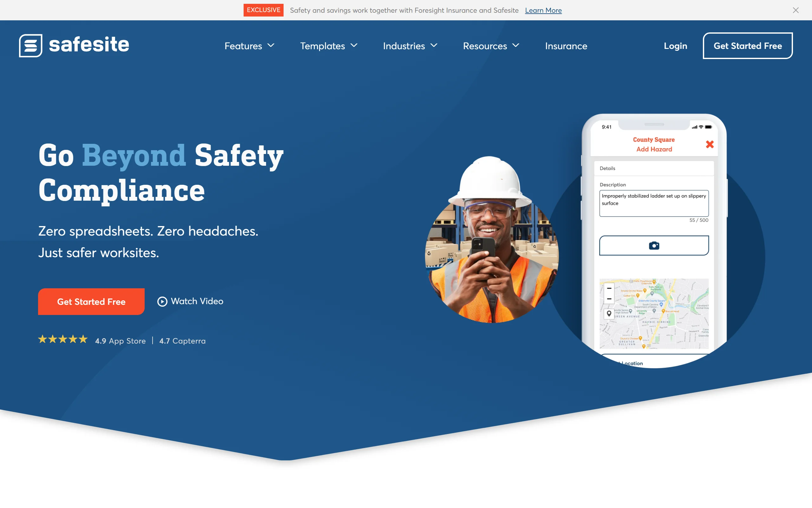Click the safesite wordmark text
Screen dimensions: 812x508
(x=89, y=44)
